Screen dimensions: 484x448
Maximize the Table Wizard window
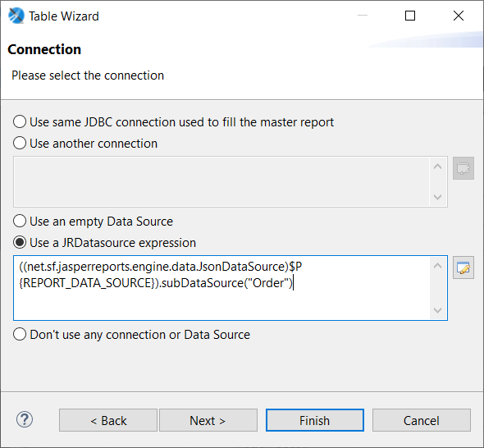(410, 16)
